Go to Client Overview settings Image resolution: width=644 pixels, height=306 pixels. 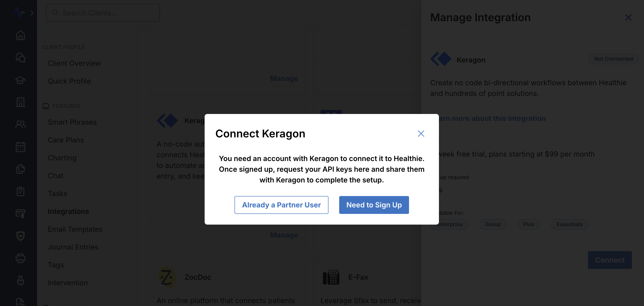point(74,63)
